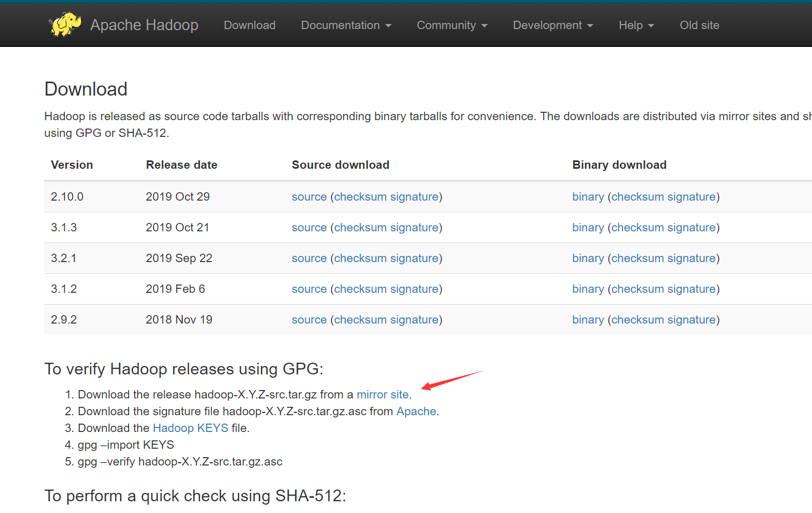The image size is (812, 513).
Task: Open signature for 3.2.1 source
Action: pos(414,258)
